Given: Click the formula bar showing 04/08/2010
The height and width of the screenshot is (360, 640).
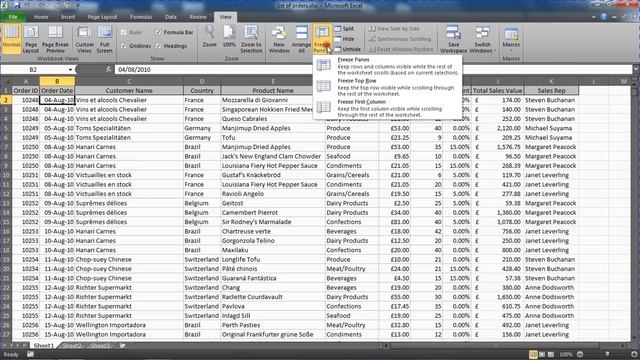Looking at the screenshot, I should 373,69.
